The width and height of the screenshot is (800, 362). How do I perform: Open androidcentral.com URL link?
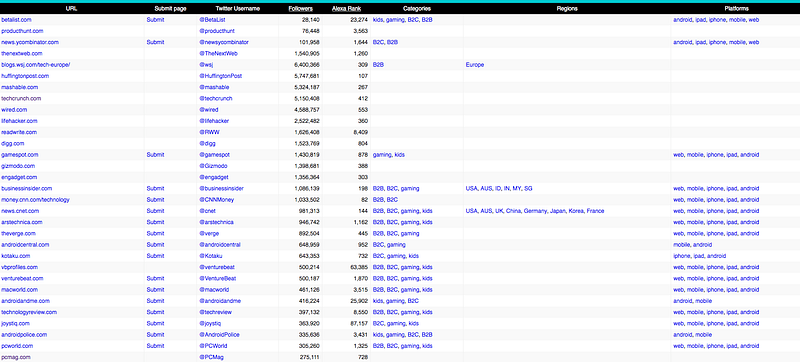25,244
